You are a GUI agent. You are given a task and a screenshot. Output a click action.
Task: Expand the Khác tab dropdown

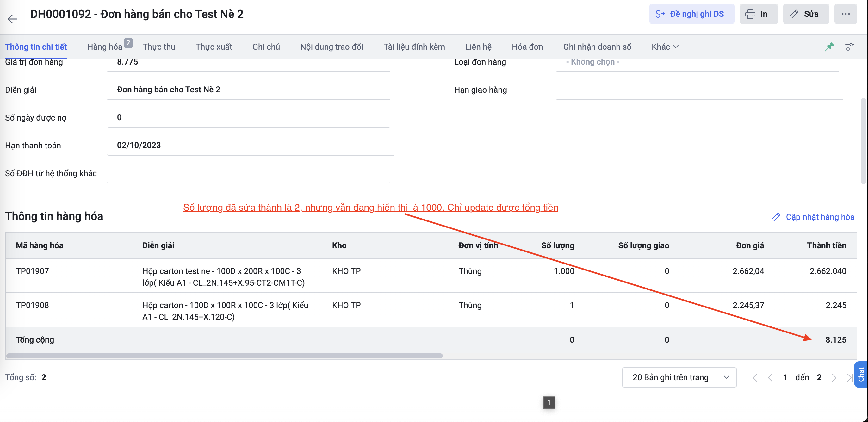coord(665,47)
